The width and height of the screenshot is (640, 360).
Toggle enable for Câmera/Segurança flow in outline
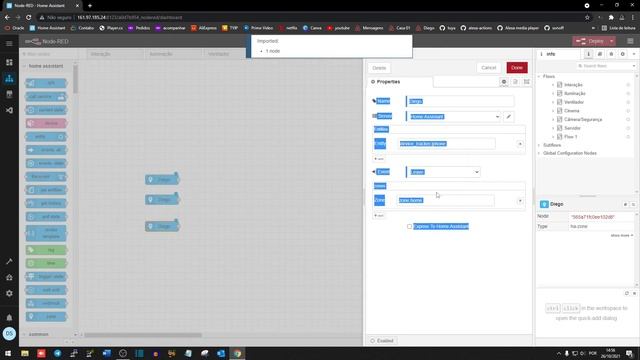point(628,120)
